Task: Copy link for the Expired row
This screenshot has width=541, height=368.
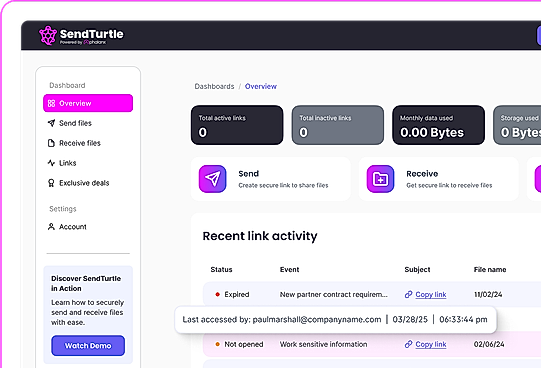Action: click(431, 295)
